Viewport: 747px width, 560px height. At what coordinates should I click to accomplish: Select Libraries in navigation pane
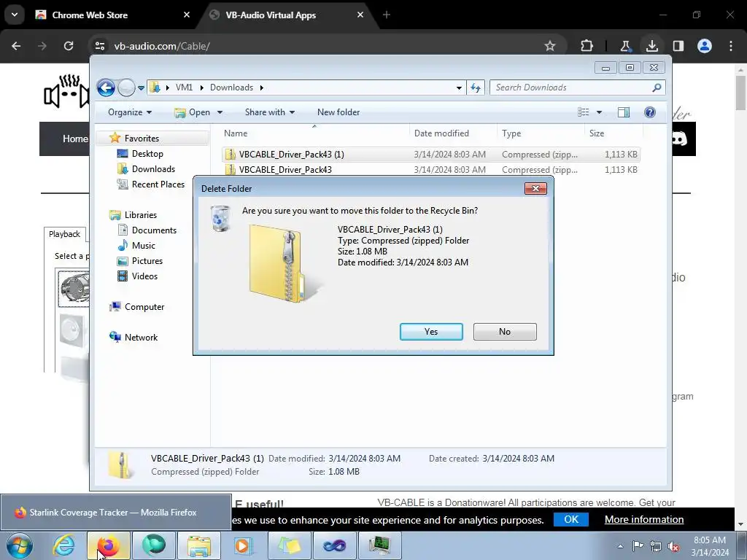[x=141, y=215]
